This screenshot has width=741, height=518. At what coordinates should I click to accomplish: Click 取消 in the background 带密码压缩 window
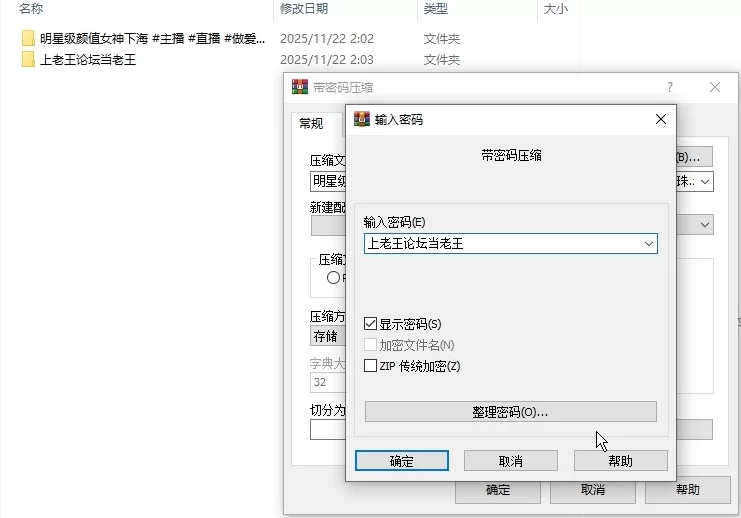593,490
